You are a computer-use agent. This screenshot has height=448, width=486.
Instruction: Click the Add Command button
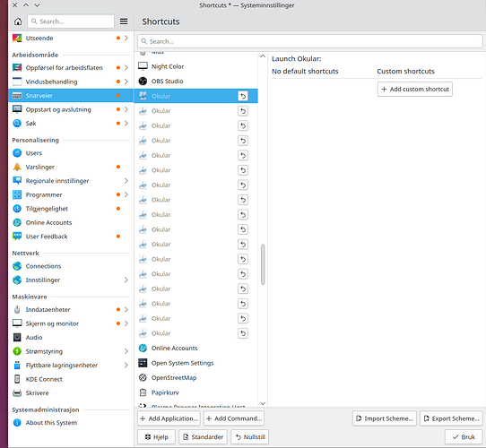point(234,418)
